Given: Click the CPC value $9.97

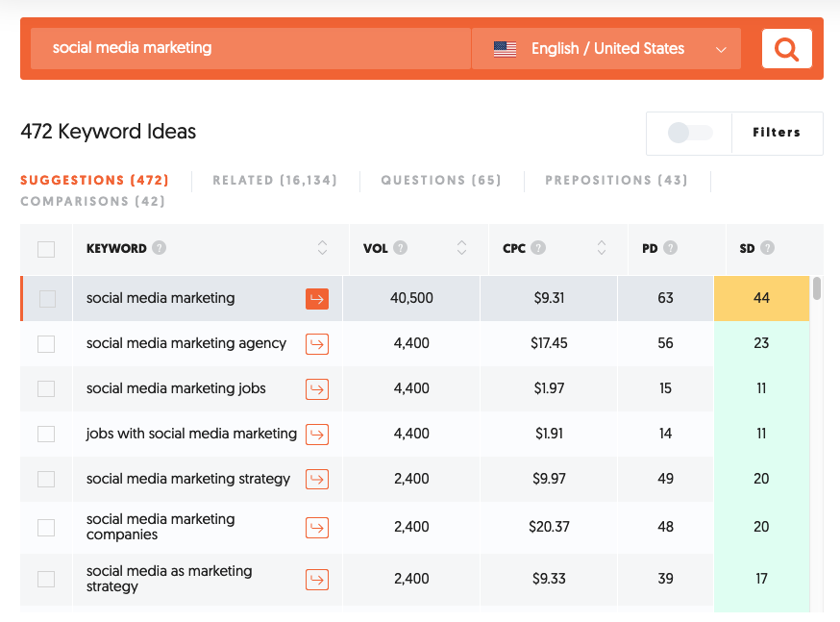Looking at the screenshot, I should (549, 478).
